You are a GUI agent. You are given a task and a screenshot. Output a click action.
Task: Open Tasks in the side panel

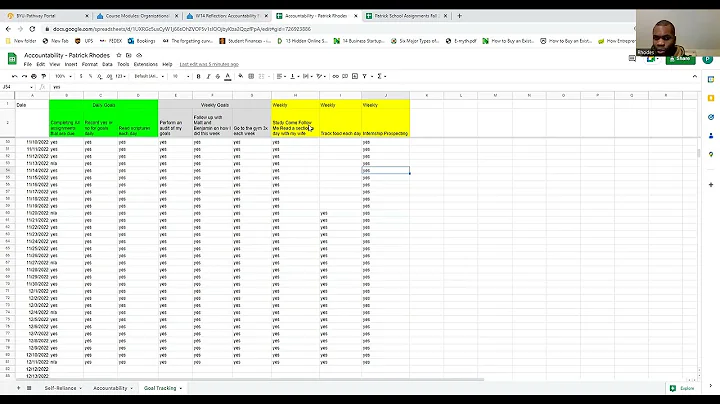click(x=711, y=117)
